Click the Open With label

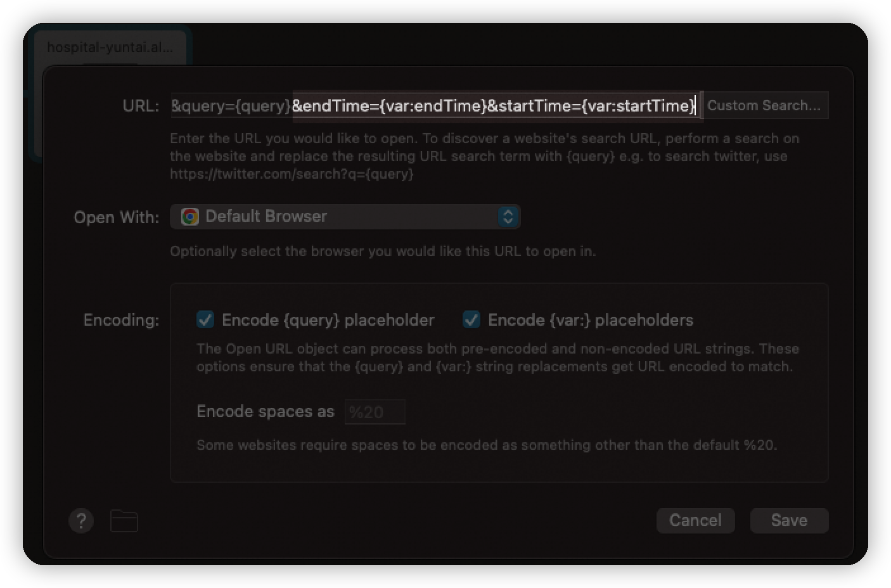[x=116, y=217]
